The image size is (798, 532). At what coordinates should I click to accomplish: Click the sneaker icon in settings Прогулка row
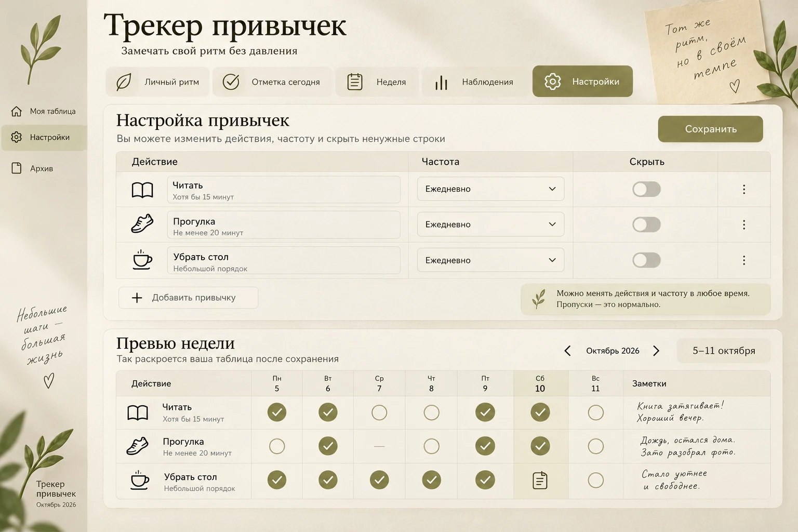point(142,224)
